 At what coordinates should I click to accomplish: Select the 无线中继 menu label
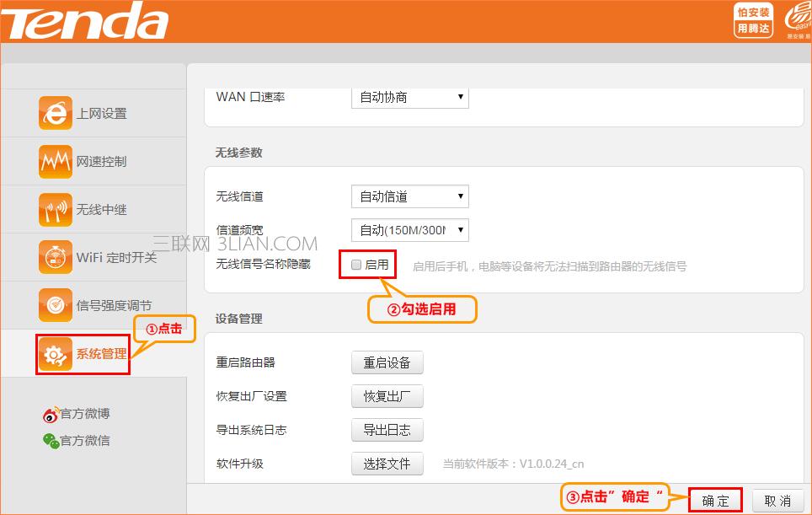[x=101, y=210]
